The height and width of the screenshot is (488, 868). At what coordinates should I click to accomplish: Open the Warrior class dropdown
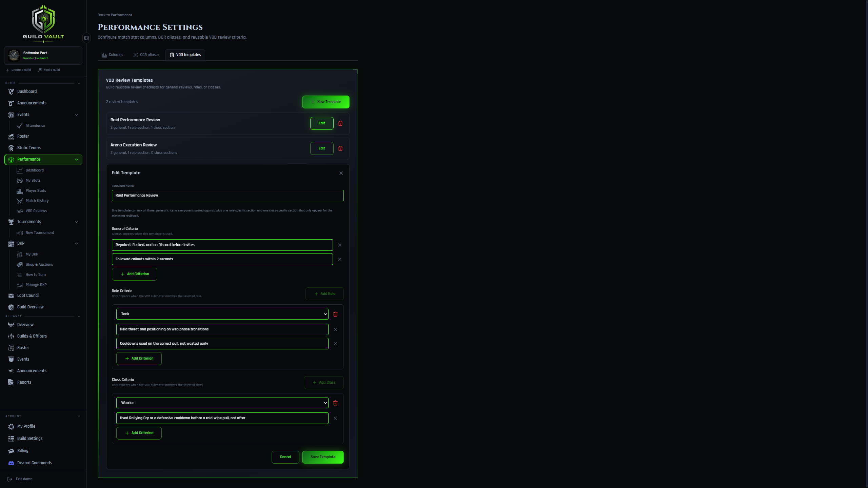pyautogui.click(x=222, y=403)
